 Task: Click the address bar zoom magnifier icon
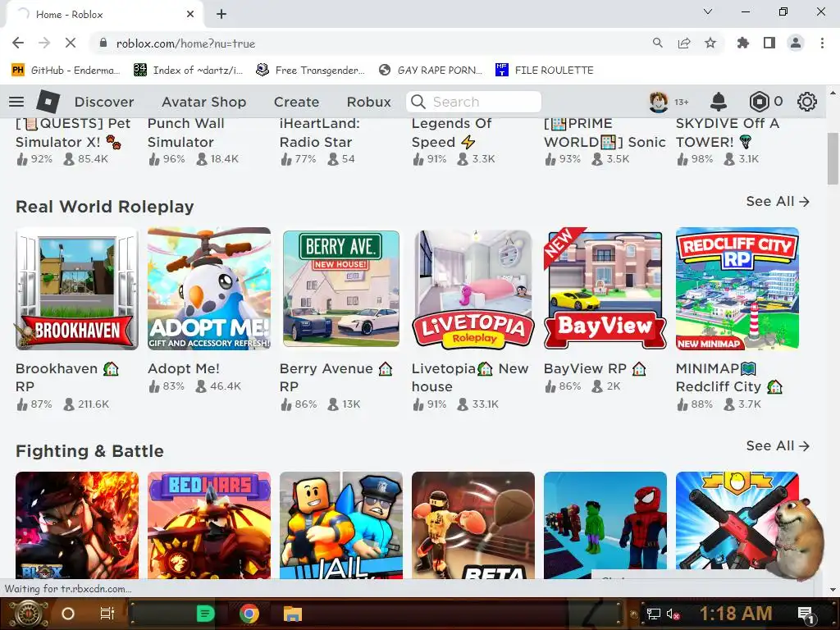657,43
